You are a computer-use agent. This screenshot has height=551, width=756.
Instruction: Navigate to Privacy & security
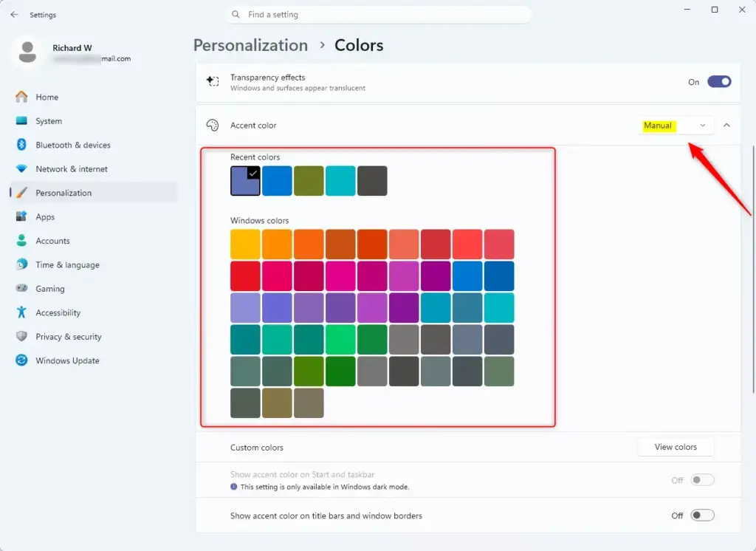(x=94, y=336)
